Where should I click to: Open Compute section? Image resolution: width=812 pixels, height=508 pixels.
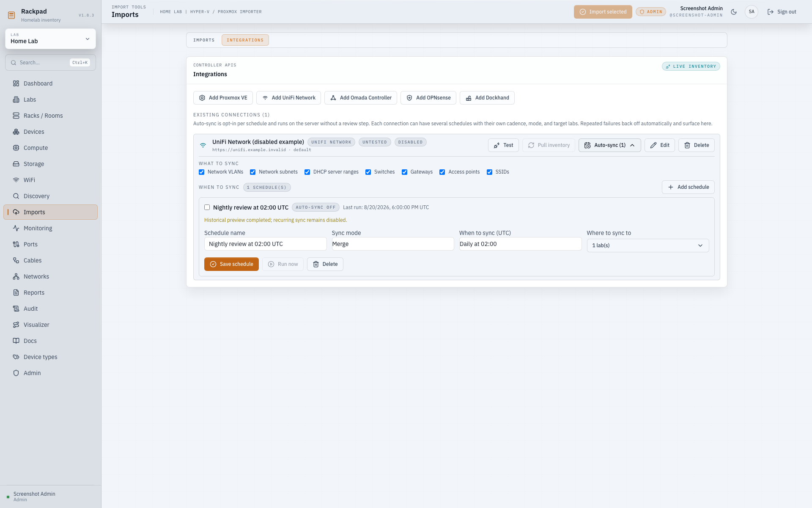tap(50, 148)
